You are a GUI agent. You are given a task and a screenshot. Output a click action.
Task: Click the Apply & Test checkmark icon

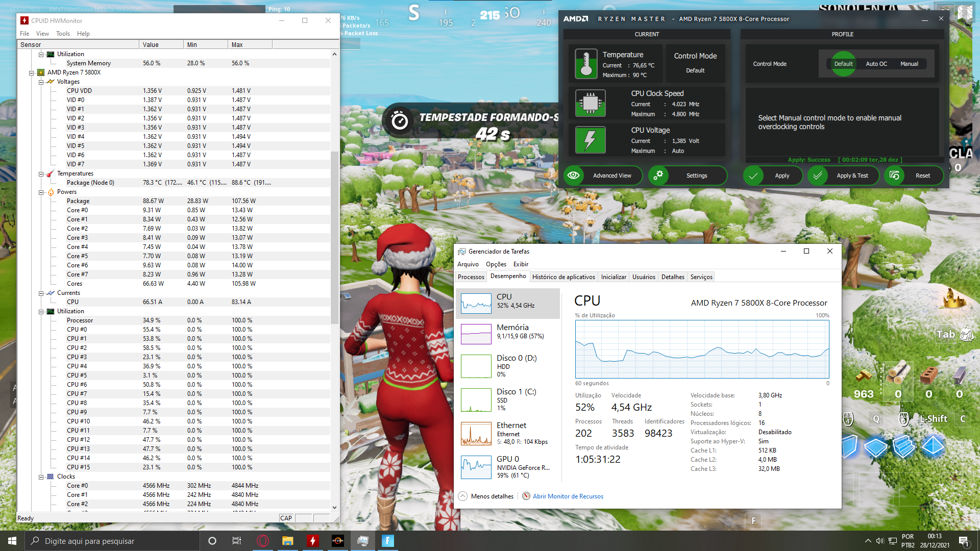[818, 176]
